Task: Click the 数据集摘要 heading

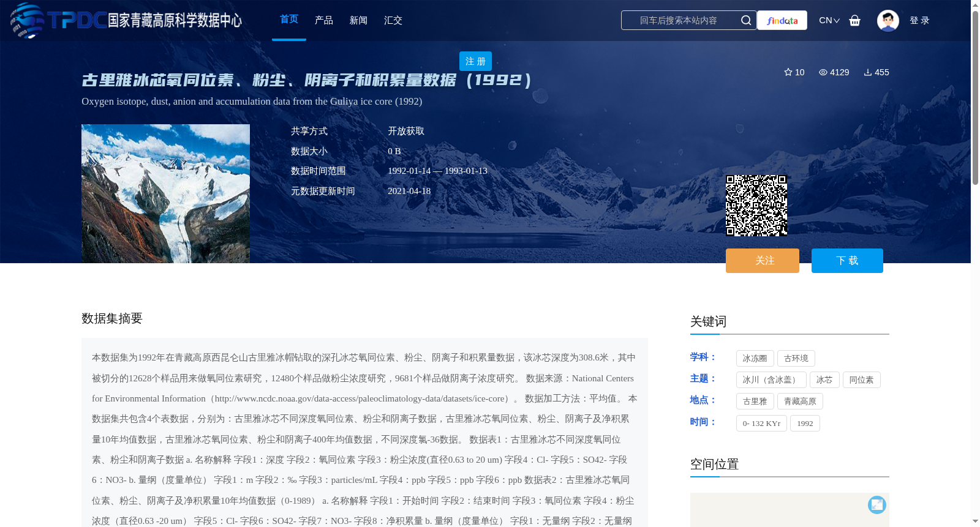Action: [x=112, y=318]
